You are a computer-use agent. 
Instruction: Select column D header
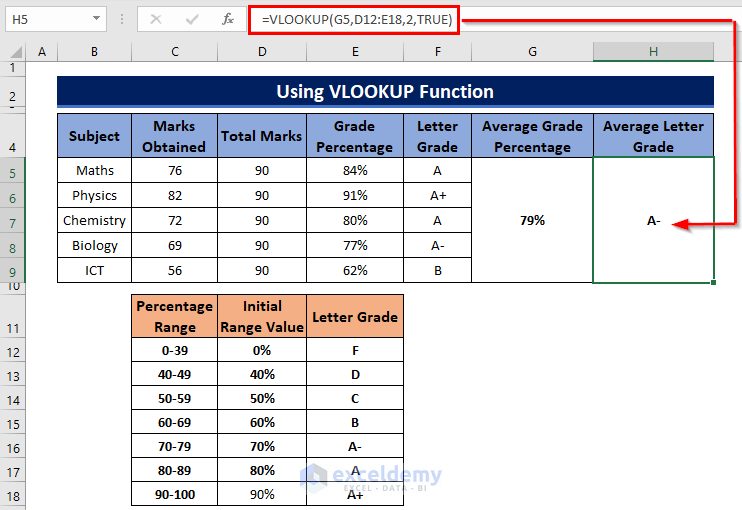262,52
